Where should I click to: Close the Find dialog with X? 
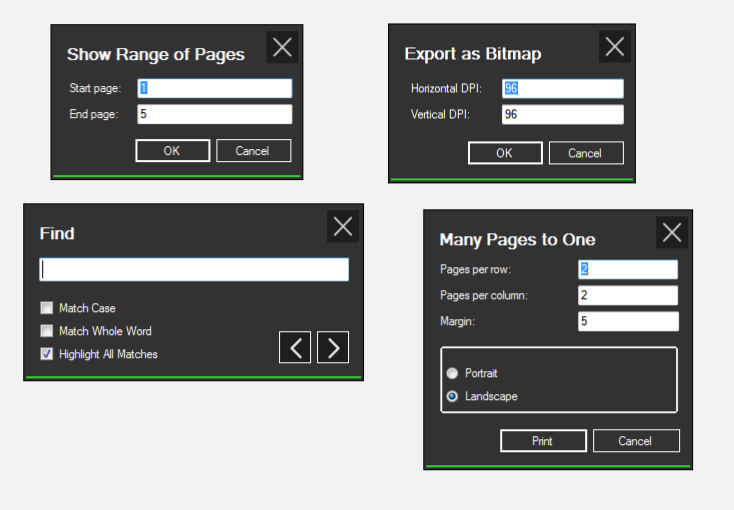[343, 227]
